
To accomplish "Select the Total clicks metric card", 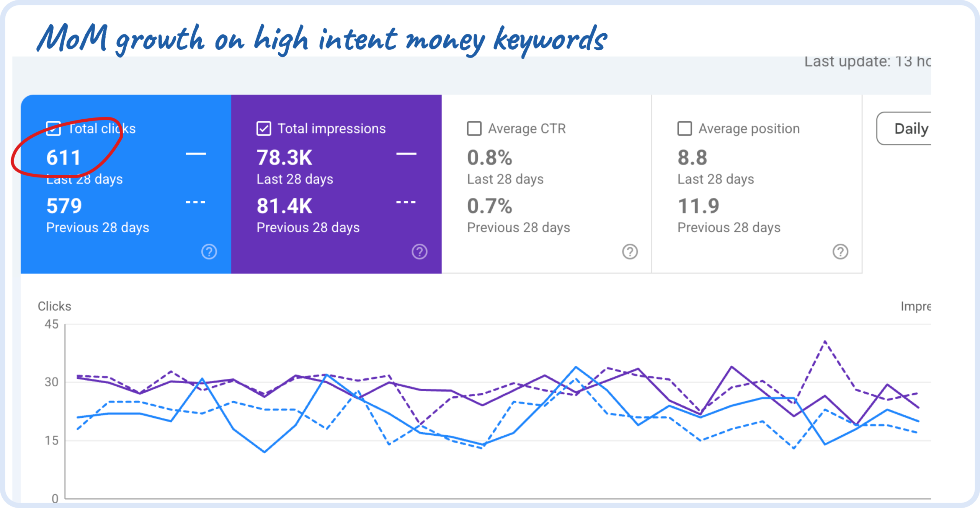I will click(126, 184).
